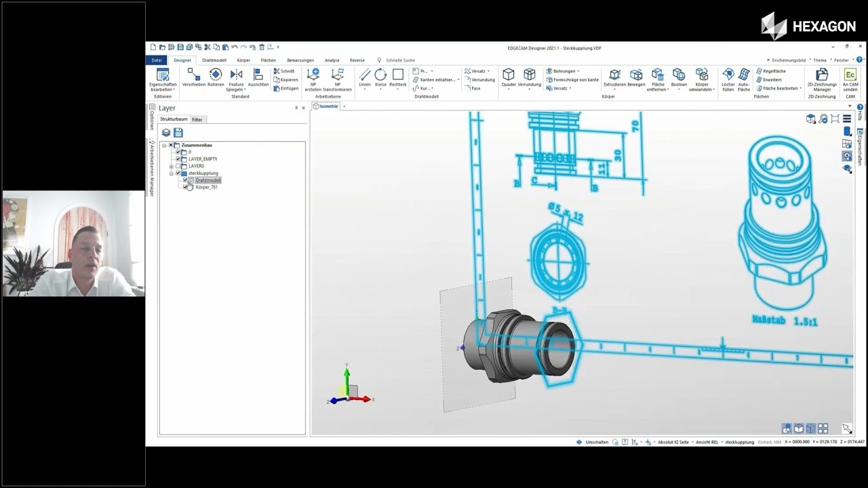868x488 pixels.
Task: Select the Verschieben tool
Action: (x=194, y=77)
